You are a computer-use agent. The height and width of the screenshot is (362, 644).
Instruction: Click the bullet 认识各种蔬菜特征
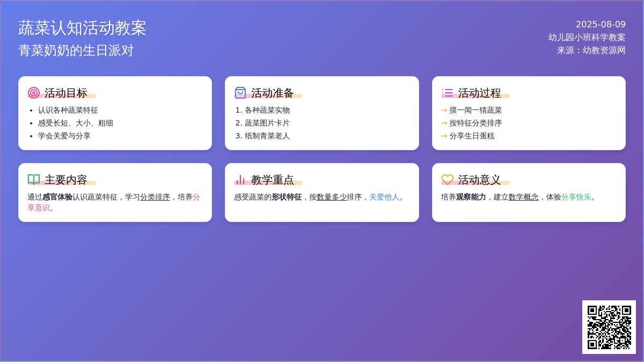coord(68,110)
